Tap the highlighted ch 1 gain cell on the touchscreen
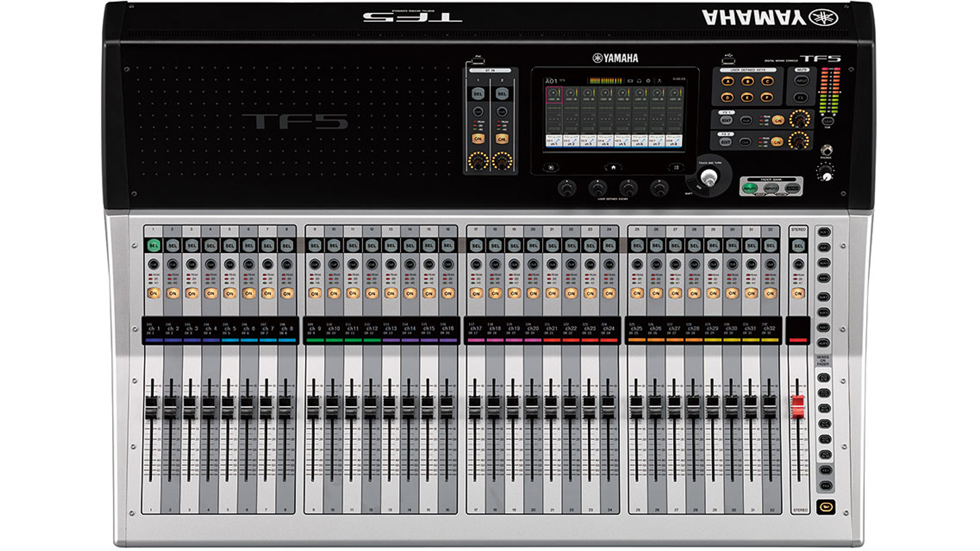This screenshot has height=551, width=980. 554,95
